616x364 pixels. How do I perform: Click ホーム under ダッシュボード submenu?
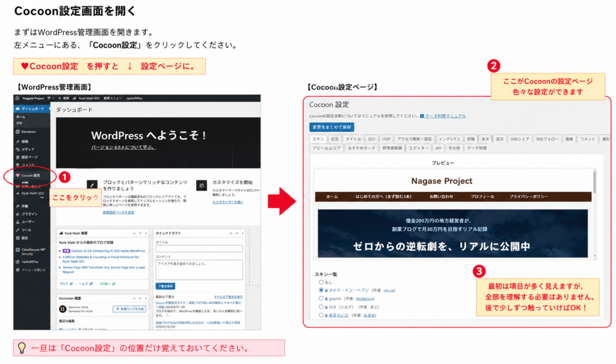pos(20,117)
